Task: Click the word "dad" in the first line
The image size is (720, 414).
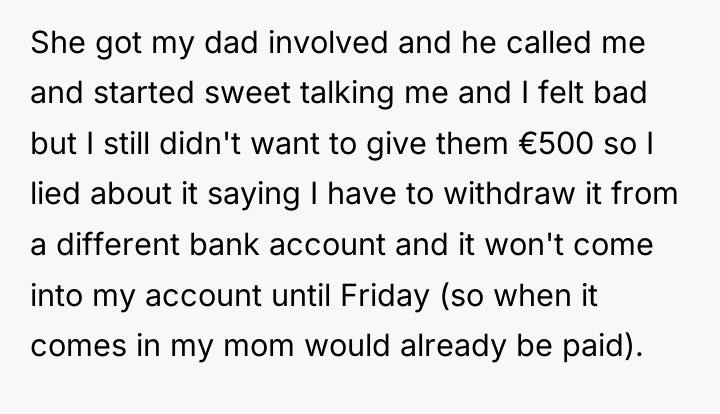Action: click(231, 43)
